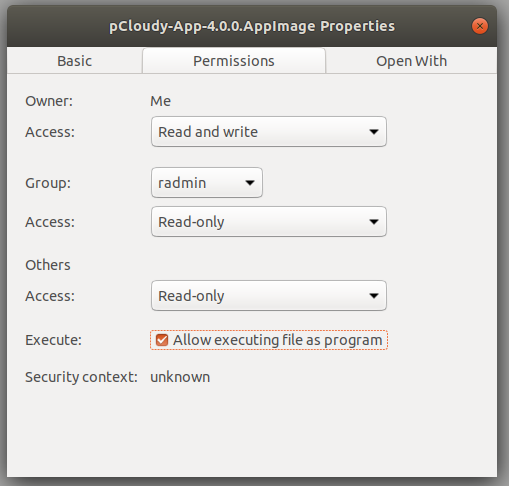The width and height of the screenshot is (509, 486).
Task: Click the 'Owner:' label
Action: 49,101
